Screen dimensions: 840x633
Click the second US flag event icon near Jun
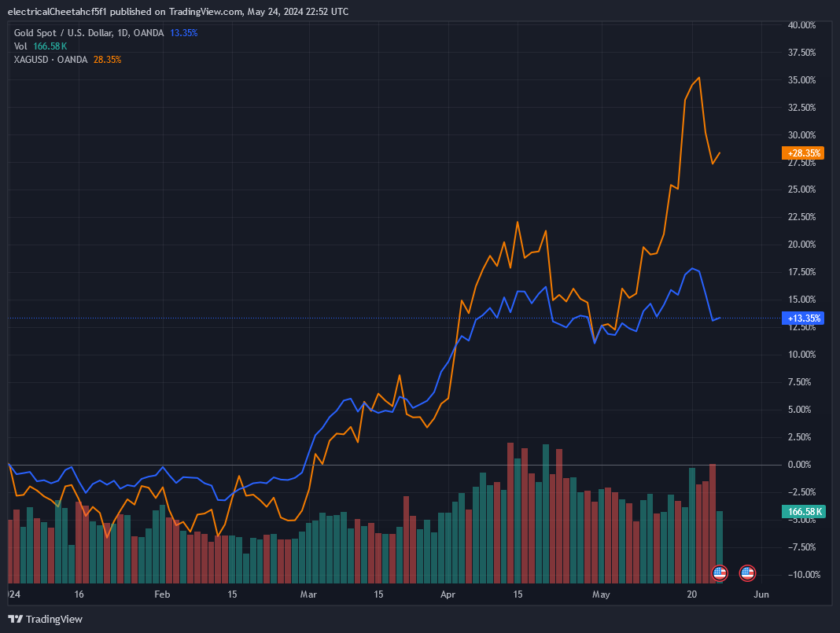pos(747,572)
